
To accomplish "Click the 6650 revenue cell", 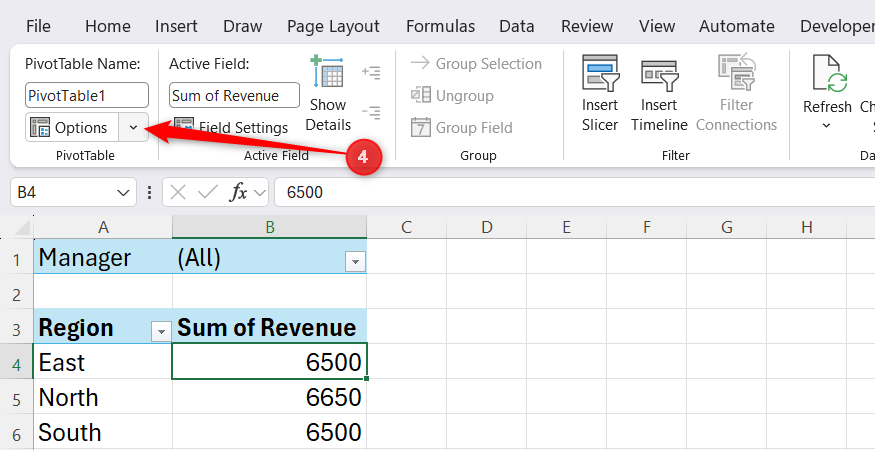I will tap(270, 398).
